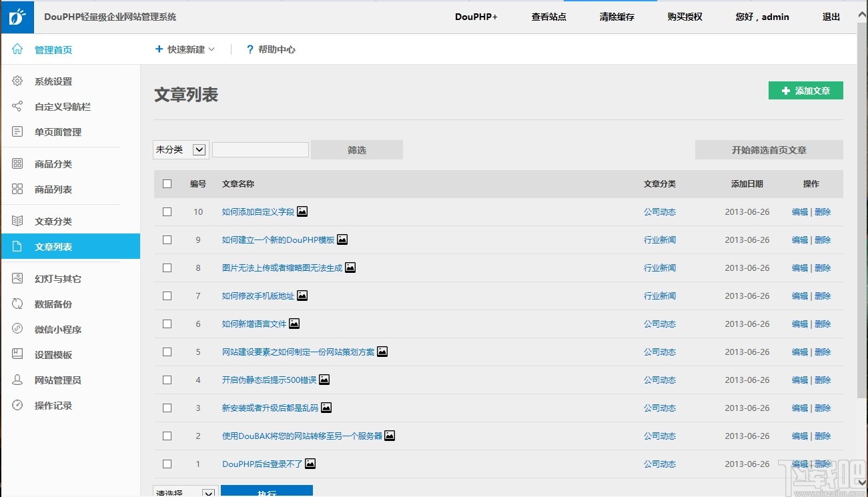
Task: Open the 未分类 category dropdown
Action: 181,149
